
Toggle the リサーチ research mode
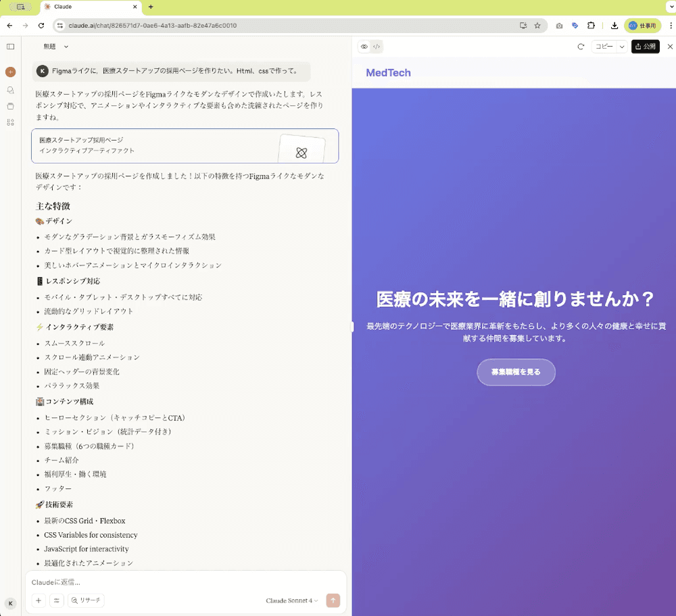[86, 600]
